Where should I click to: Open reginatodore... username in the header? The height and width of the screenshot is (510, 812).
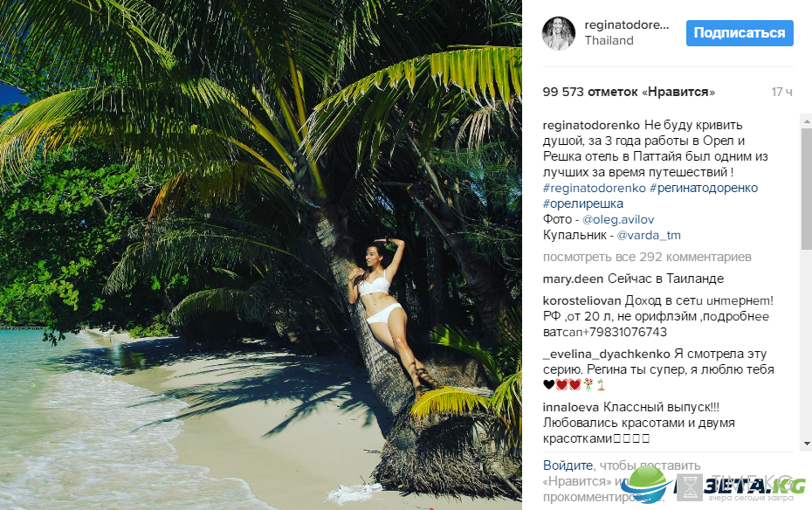tap(627, 24)
